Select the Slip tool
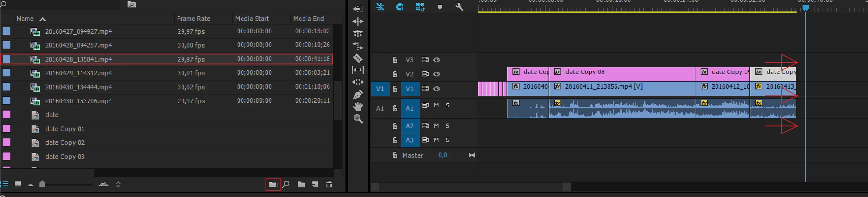 [x=358, y=70]
